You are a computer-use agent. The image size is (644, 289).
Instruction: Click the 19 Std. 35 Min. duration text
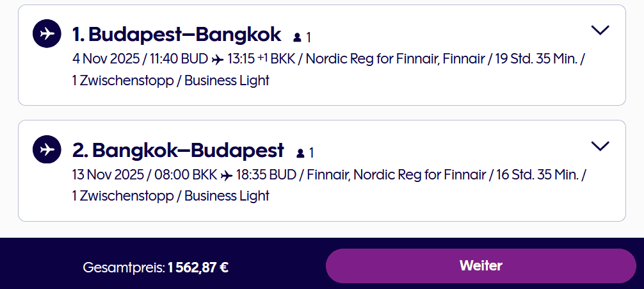point(536,60)
